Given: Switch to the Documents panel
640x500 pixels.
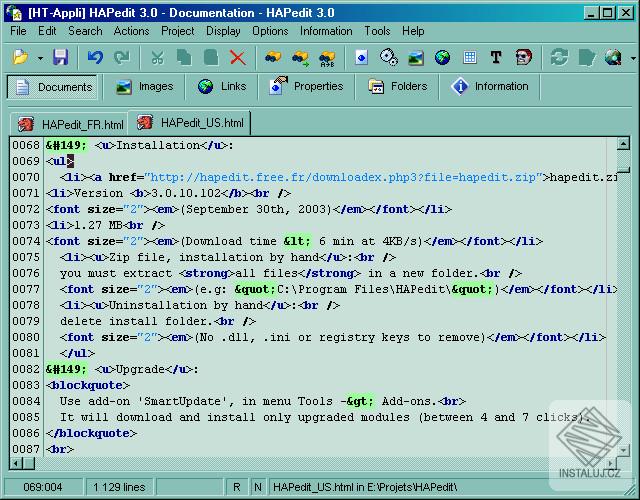Looking at the screenshot, I should click(52, 87).
